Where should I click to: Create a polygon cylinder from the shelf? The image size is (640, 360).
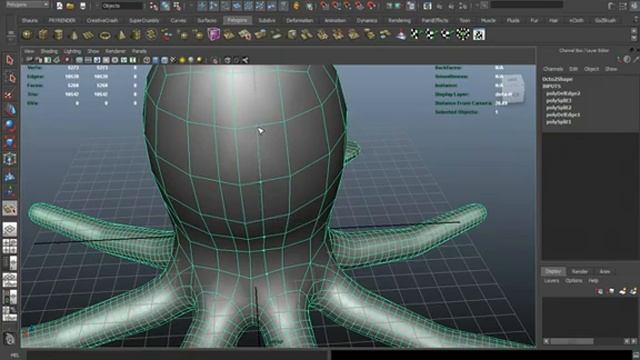58,35
